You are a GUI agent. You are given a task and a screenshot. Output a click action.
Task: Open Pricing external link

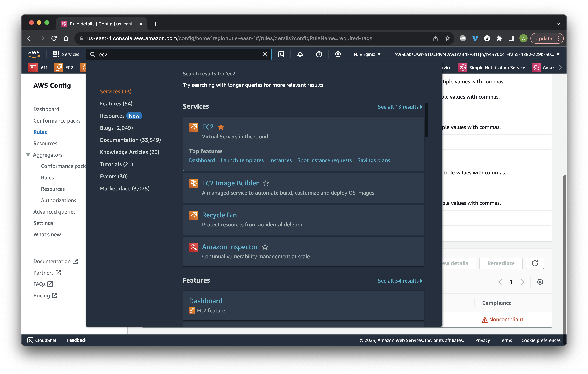tap(45, 295)
